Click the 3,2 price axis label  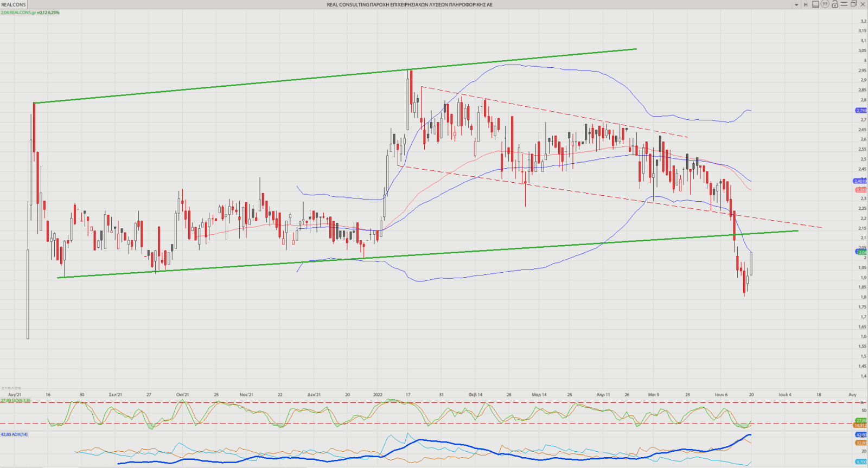coord(863,21)
